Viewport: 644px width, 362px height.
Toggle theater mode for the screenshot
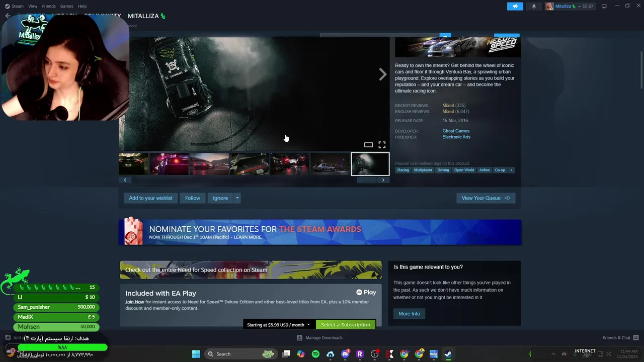[x=368, y=145]
